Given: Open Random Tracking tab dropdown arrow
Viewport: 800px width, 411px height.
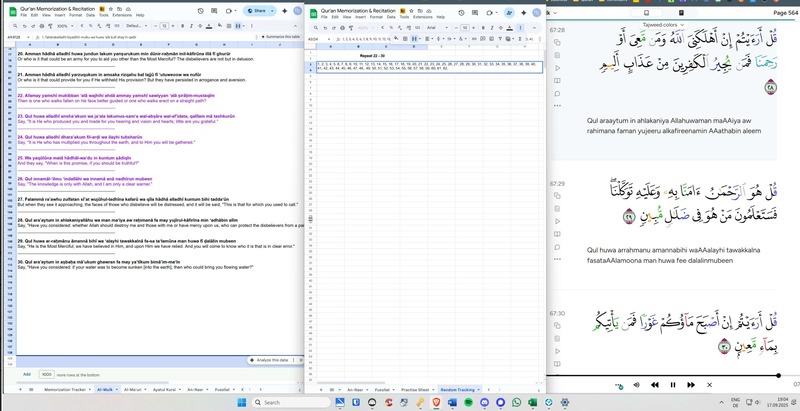Looking at the screenshot, I should pyautogui.click(x=479, y=390).
